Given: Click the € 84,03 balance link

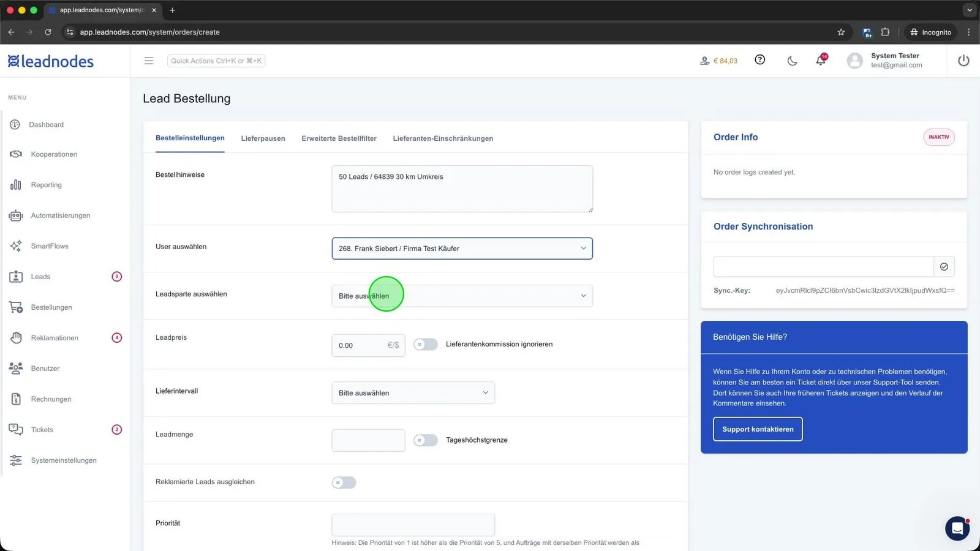Looking at the screenshot, I should [719, 61].
